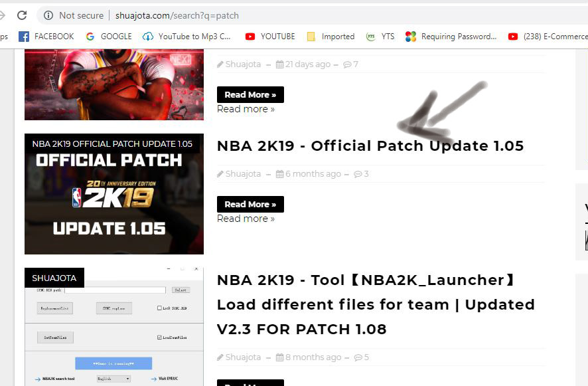The width and height of the screenshot is (588, 386).
Task: Open the YTS bookmark
Action: click(x=380, y=37)
